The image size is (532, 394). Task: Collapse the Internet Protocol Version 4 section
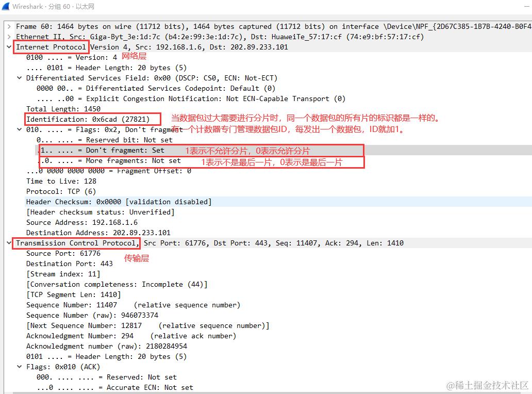tap(9, 47)
